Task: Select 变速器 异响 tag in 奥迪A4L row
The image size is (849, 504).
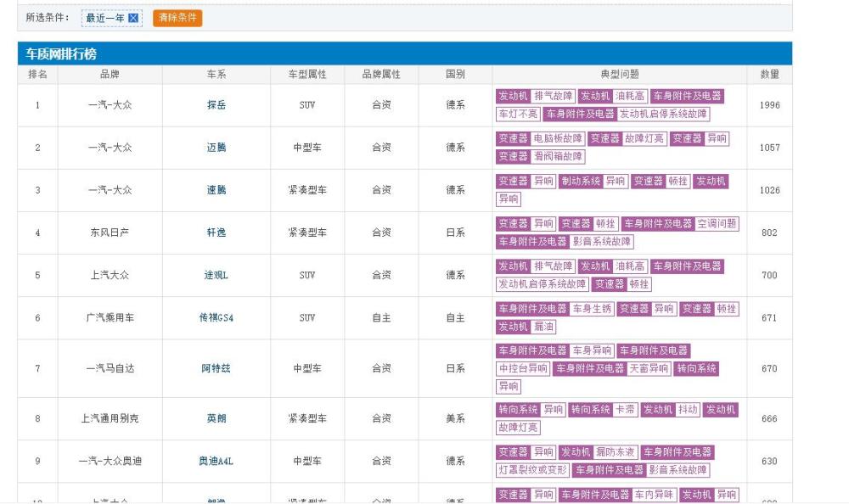Action: click(x=526, y=452)
